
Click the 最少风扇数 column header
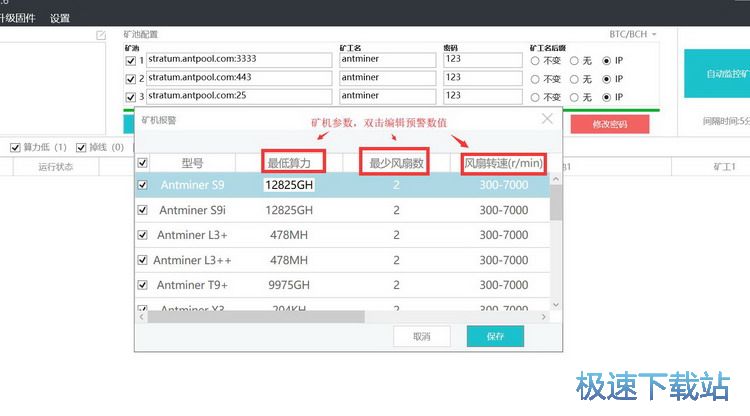pyautogui.click(x=396, y=163)
